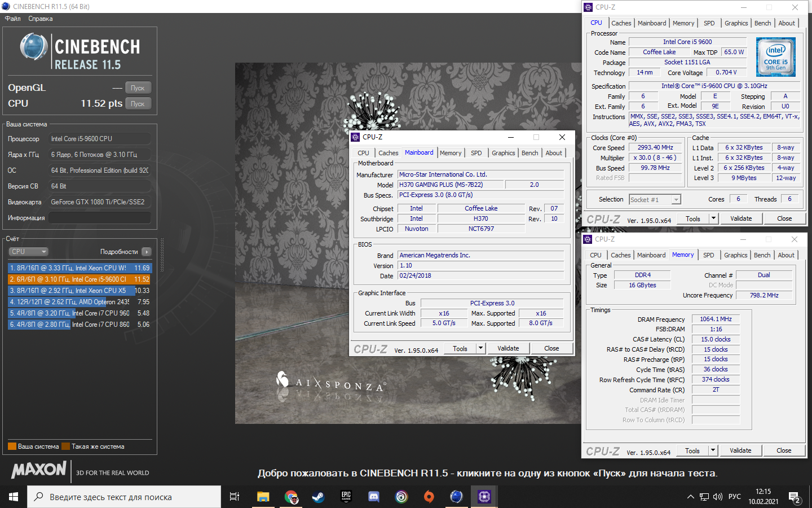The height and width of the screenshot is (508, 812).
Task: Open the Socket #1 selection dropdown
Action: 655,199
